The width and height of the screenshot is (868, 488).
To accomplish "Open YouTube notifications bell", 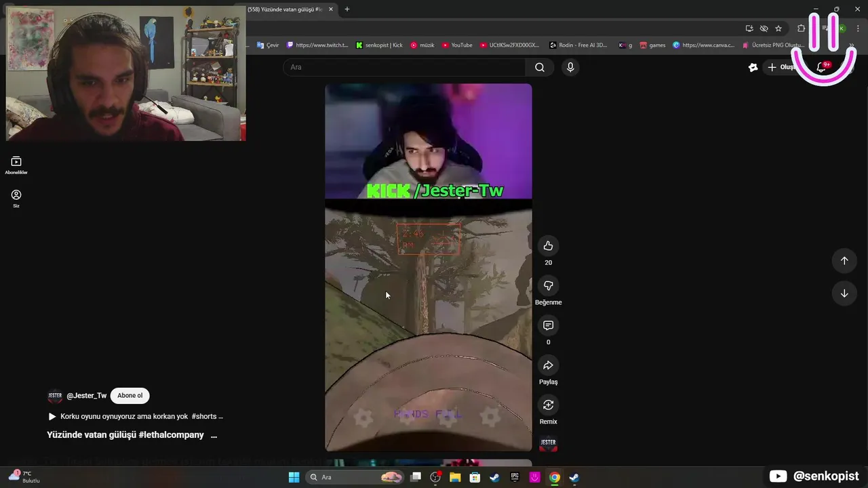I will click(821, 67).
